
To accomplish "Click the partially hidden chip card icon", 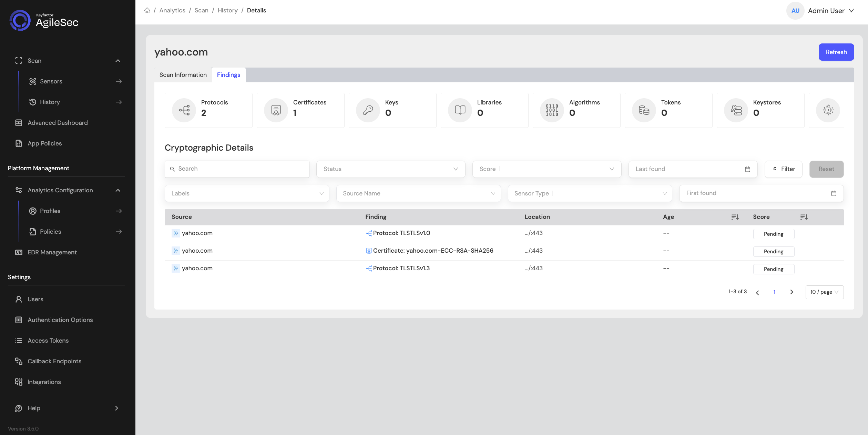I will (828, 110).
